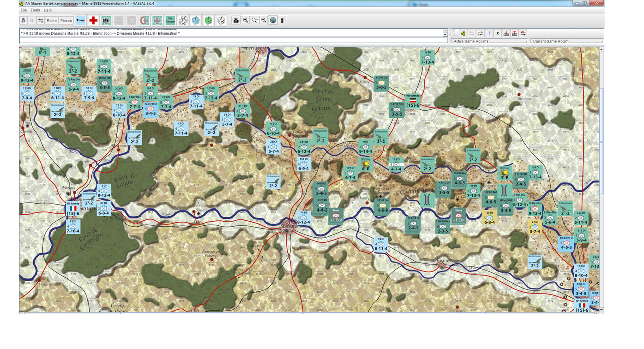
Task: Click the map vertical scrollbar
Action: point(602,179)
